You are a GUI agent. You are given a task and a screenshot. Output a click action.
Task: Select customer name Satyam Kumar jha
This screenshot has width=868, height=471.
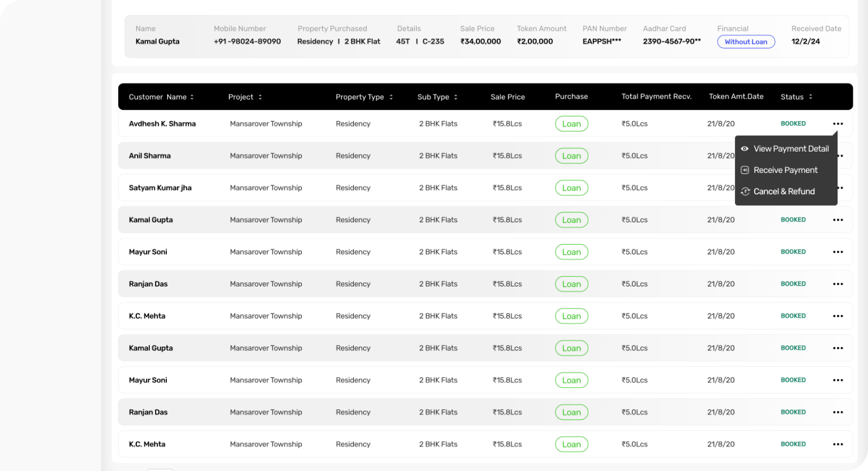tap(160, 188)
